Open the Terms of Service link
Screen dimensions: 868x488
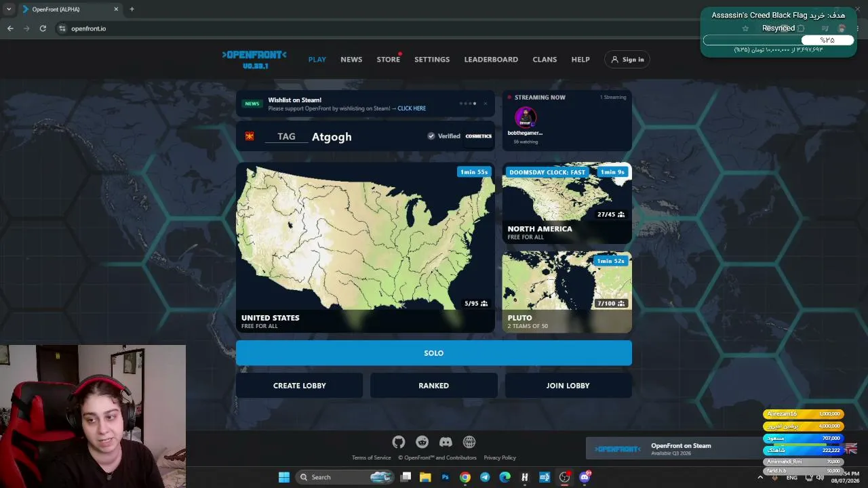[372, 457]
